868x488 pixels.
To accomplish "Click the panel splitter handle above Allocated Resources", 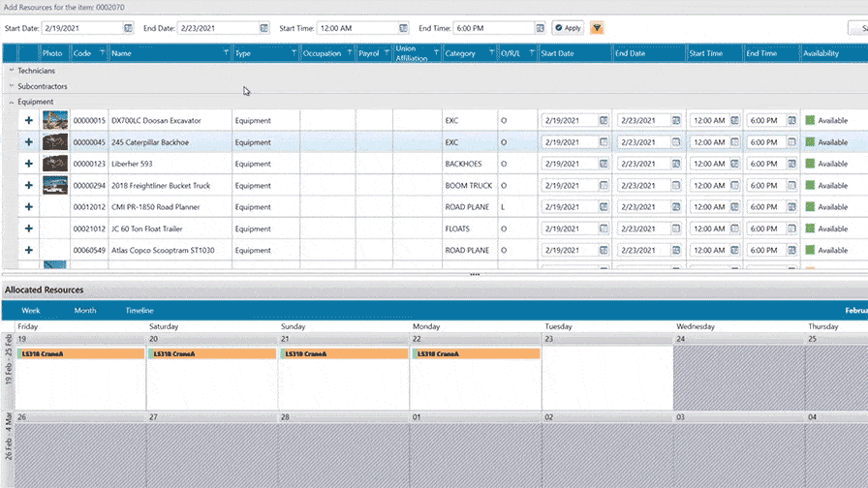I will coord(475,274).
